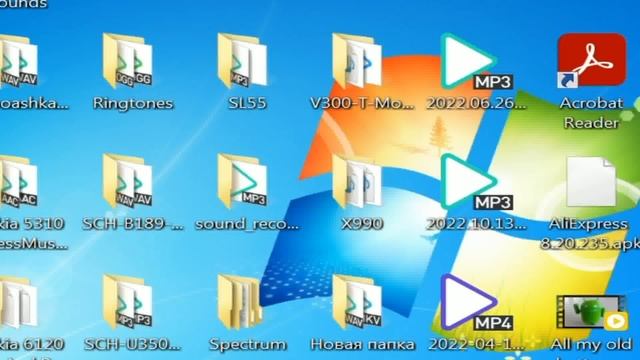Open the Новая папка folder icon
This screenshot has width=640, height=360.
[358, 302]
